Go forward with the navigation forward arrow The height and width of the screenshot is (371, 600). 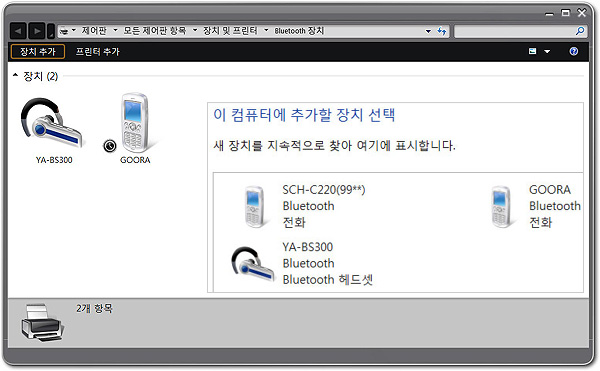37,31
